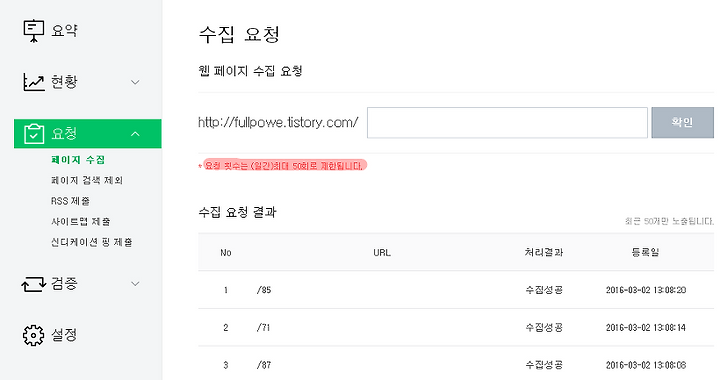Click the 현황 line chart icon
The height and width of the screenshot is (380, 720).
(34, 83)
